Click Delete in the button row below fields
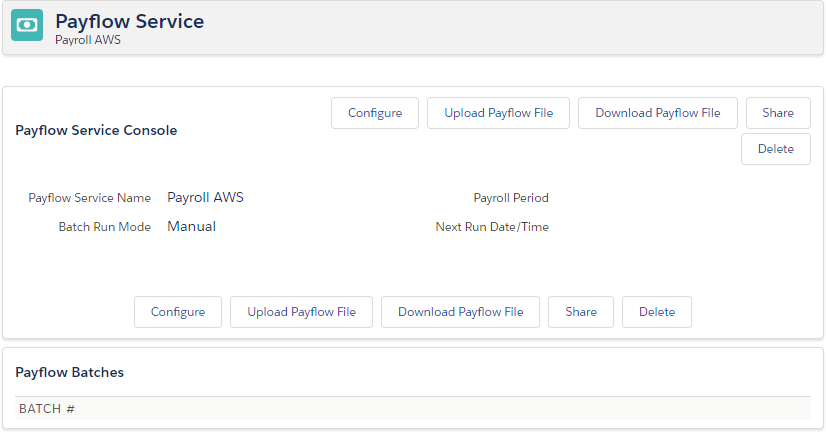Screen dimensions: 826x432 click(x=657, y=312)
